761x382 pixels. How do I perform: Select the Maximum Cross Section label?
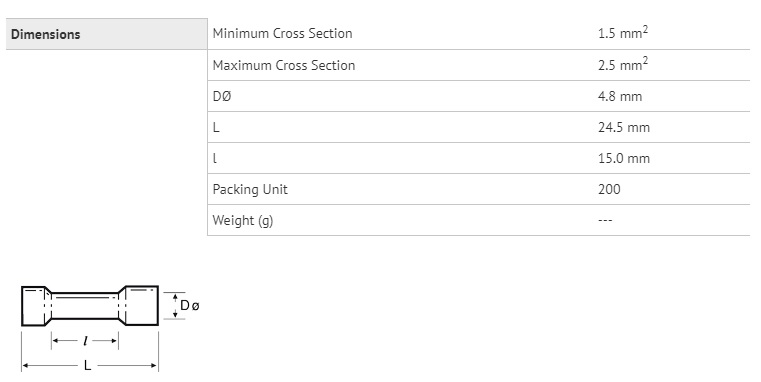click(x=284, y=65)
